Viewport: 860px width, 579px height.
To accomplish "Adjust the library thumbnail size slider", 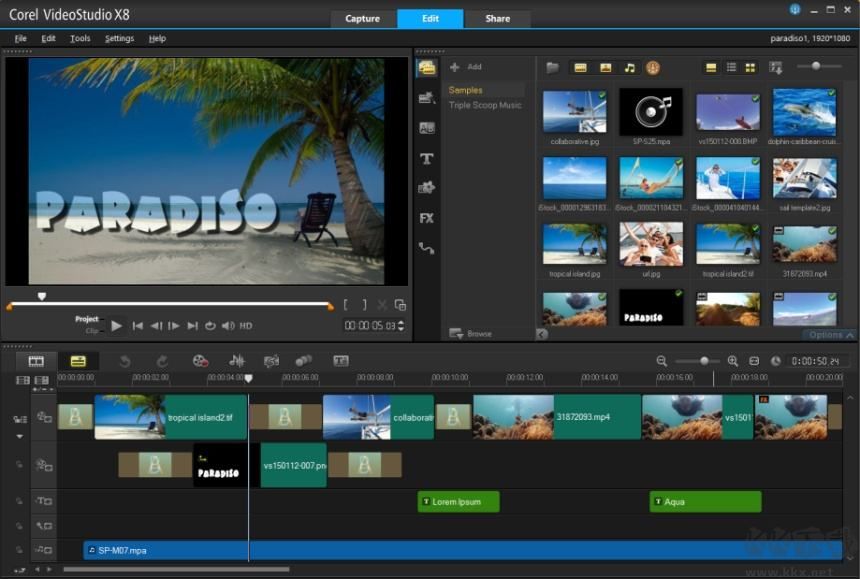I will [816, 66].
